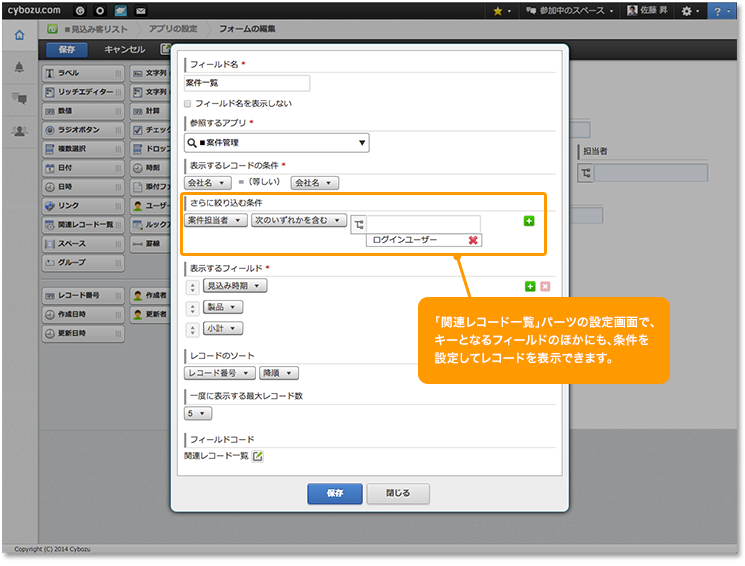Change the 降順 sort order dropdown
This screenshot has height=566, width=745.
point(279,373)
